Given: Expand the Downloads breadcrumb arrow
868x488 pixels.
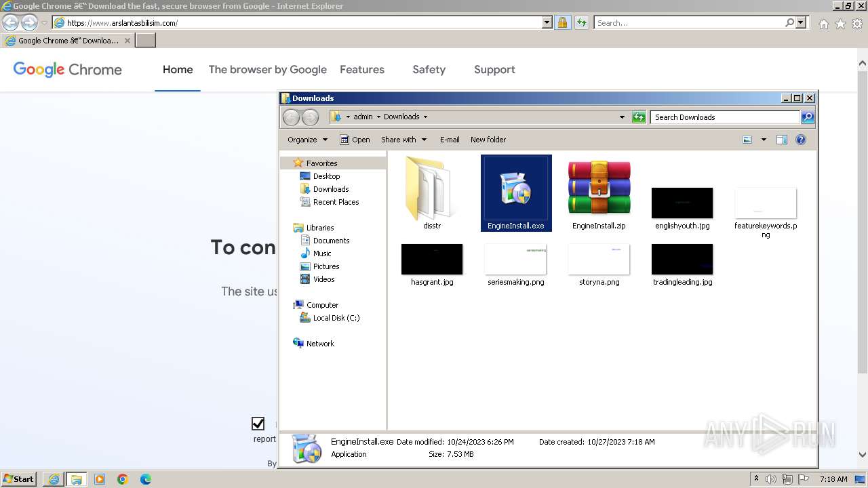Looking at the screenshot, I should pos(426,117).
